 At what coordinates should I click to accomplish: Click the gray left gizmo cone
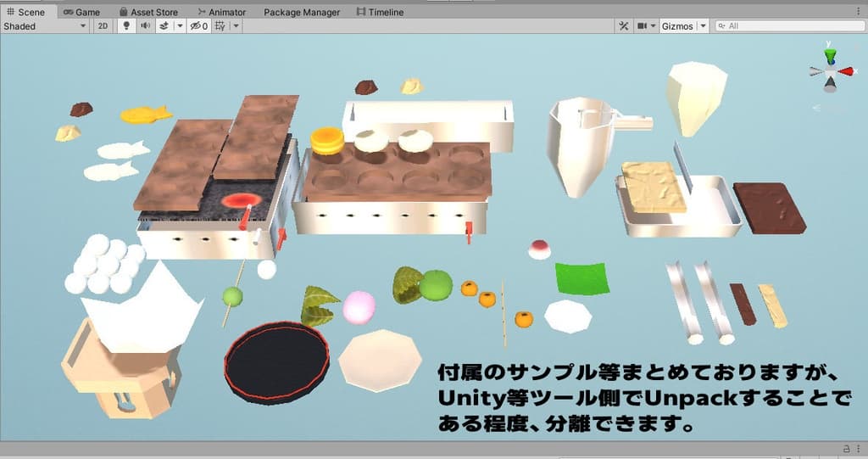816,71
